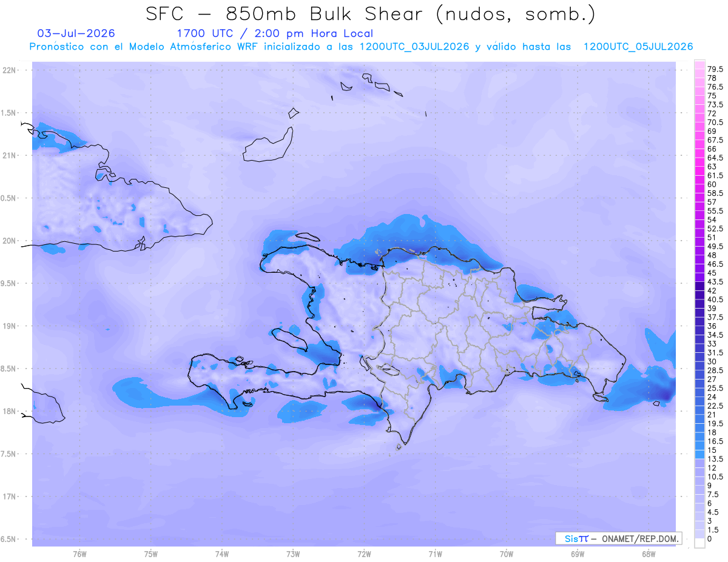The width and height of the screenshot is (728, 562).
Task: Click the "28.5" value on the color scale
Action: coord(715,370)
